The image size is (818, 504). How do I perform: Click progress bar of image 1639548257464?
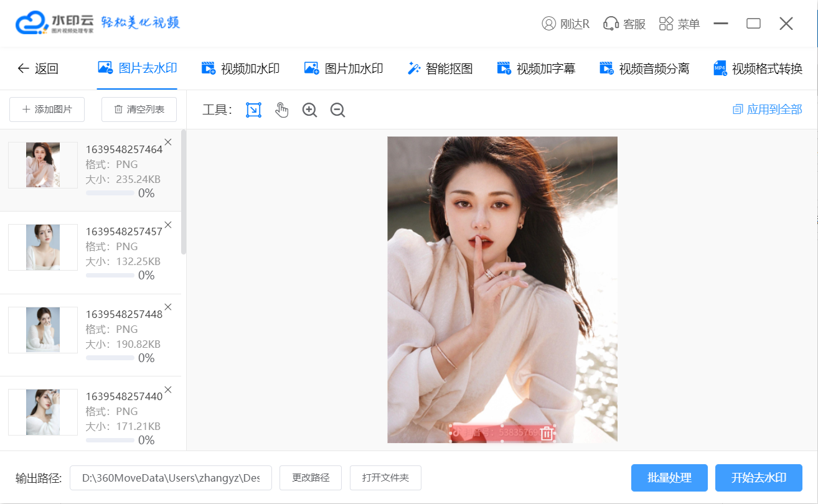(110, 194)
